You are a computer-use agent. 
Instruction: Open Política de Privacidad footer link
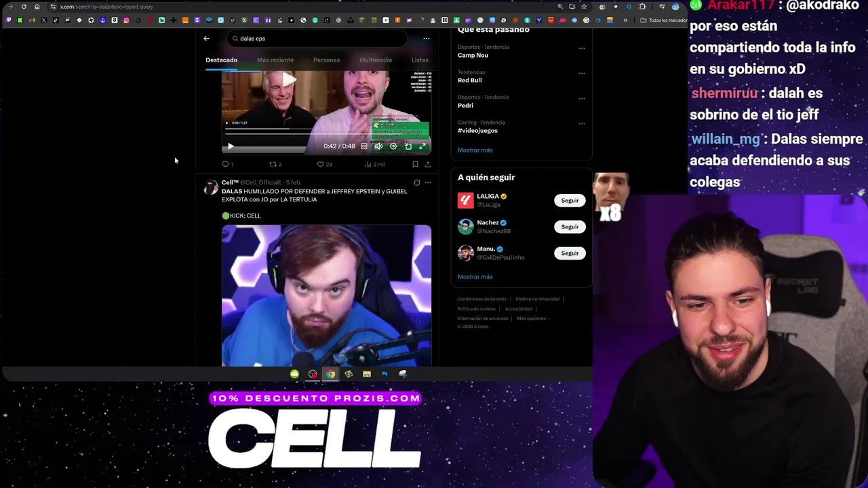(537, 299)
